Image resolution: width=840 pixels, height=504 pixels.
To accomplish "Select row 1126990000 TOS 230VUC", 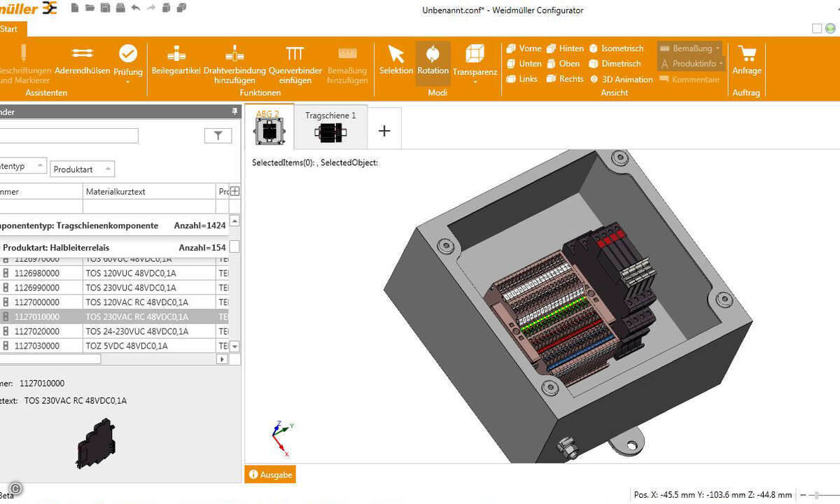I will (x=114, y=288).
